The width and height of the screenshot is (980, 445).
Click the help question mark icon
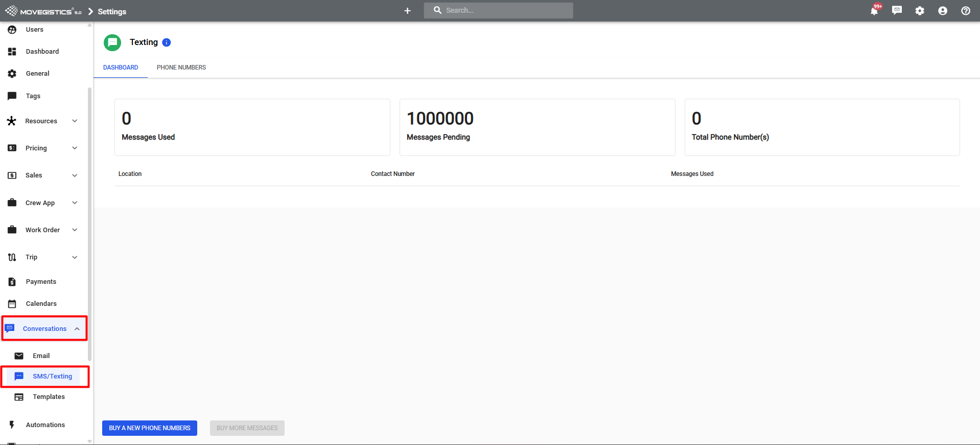pyautogui.click(x=966, y=11)
